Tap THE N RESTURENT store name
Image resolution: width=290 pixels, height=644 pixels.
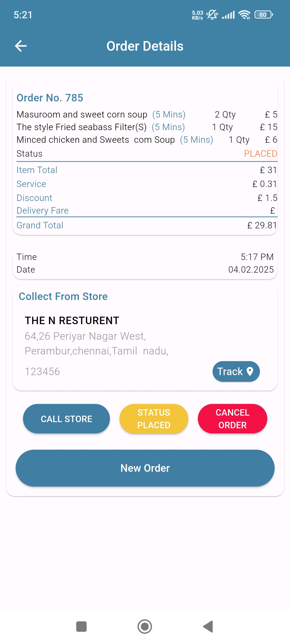(x=72, y=321)
